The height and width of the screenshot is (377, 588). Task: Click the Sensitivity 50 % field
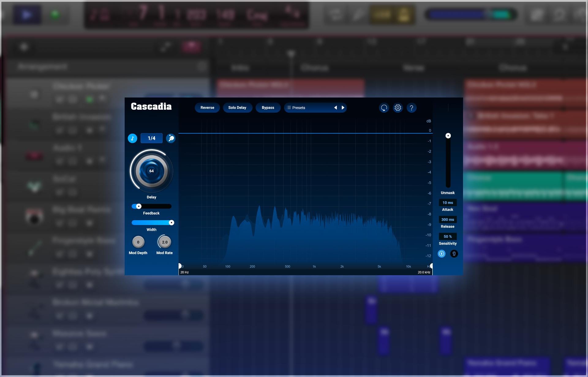[x=448, y=236]
